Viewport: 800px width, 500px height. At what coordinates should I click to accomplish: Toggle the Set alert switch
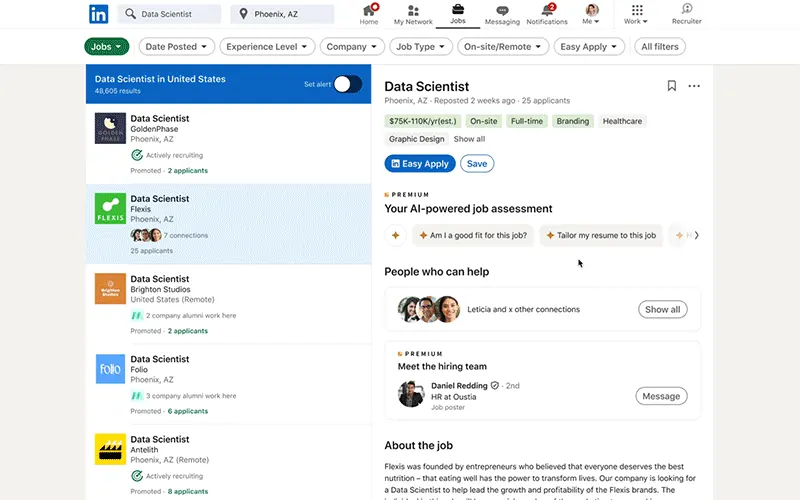pos(347,84)
